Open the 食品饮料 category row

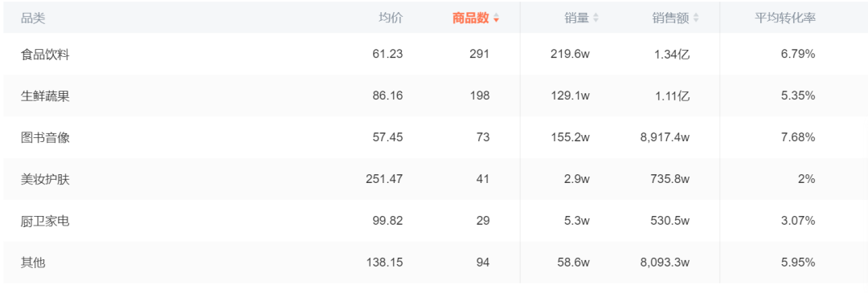coord(434,54)
